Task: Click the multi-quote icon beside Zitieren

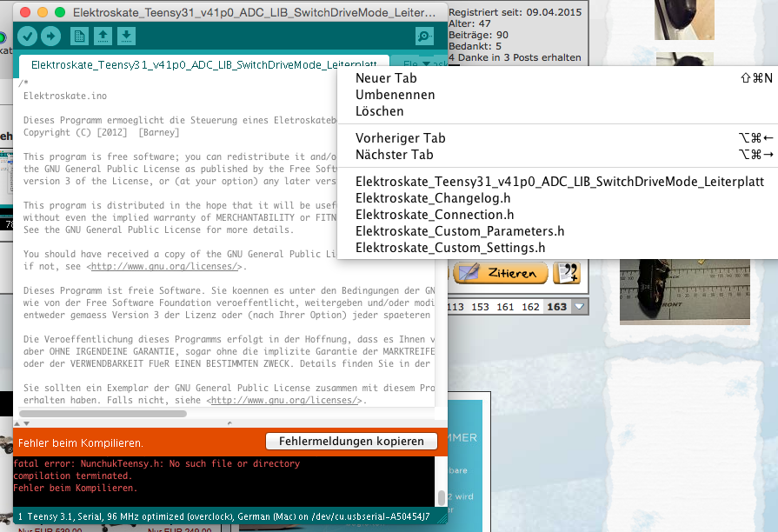Action: (x=567, y=273)
